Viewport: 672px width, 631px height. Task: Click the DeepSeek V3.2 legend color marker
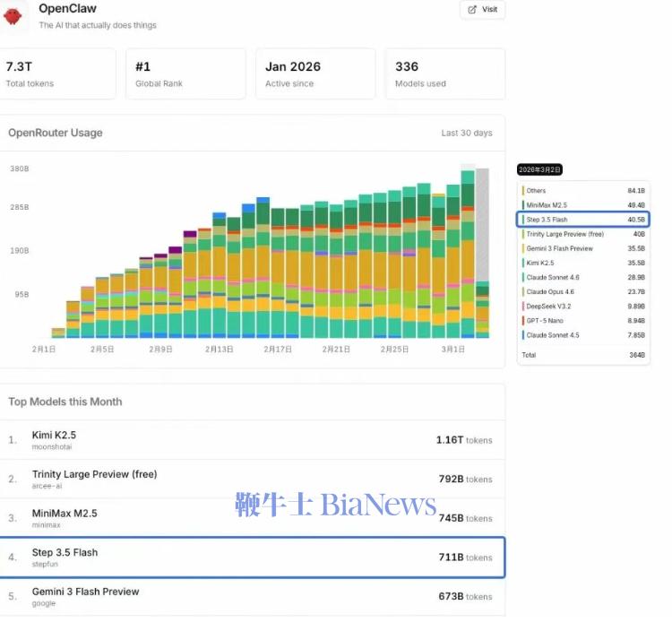click(523, 306)
